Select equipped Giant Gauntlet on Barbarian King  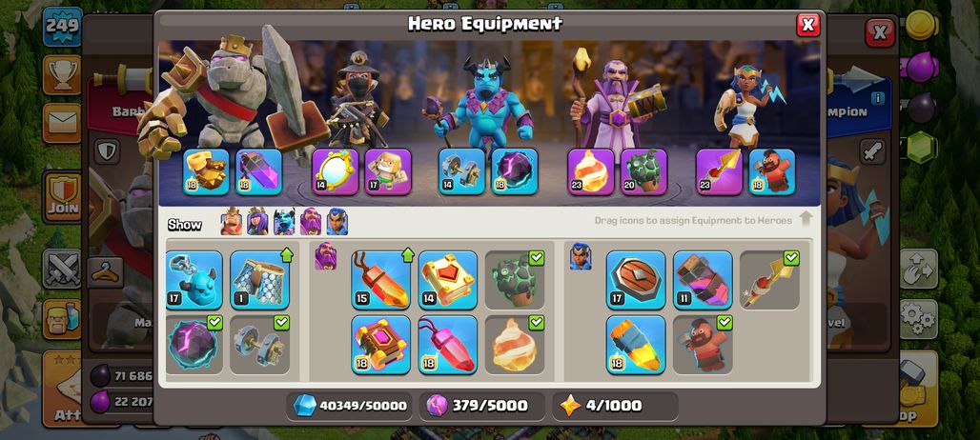[206, 171]
